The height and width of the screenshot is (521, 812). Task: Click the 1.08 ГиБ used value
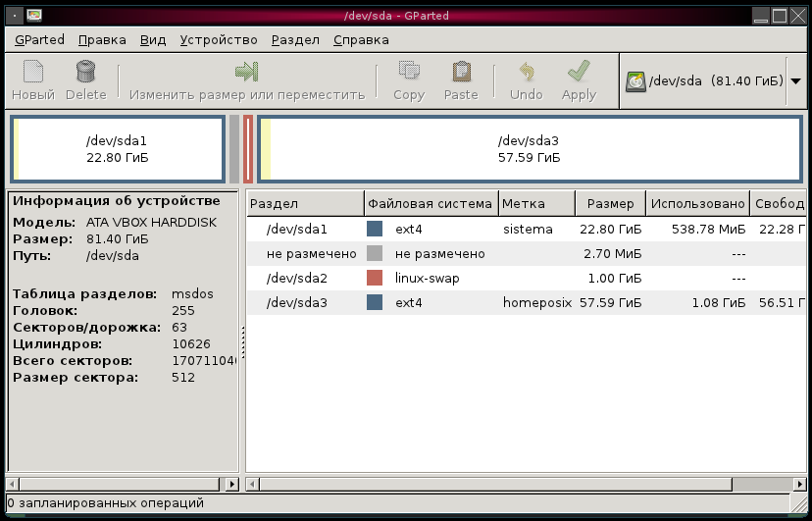coord(719,302)
